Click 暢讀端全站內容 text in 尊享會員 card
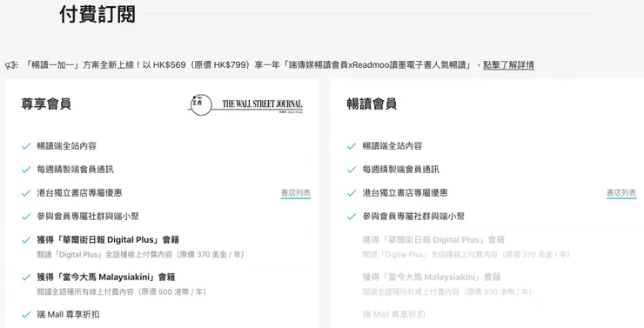 [66, 146]
